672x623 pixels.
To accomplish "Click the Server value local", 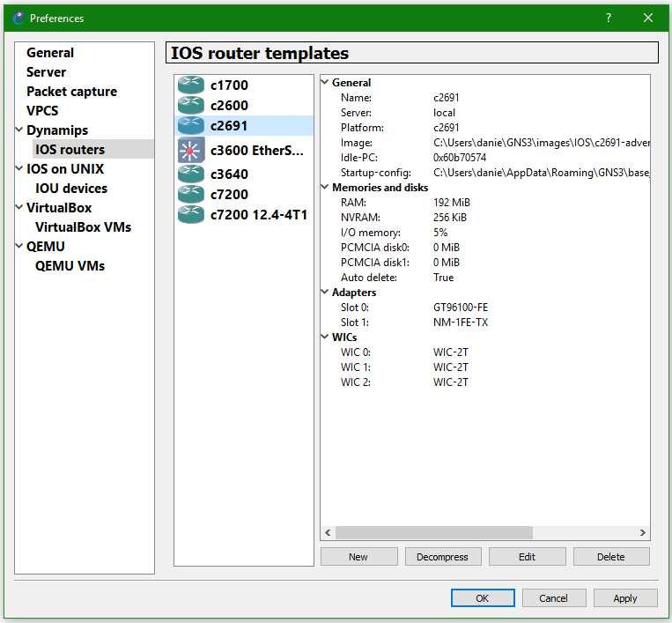I will pyautogui.click(x=444, y=113).
